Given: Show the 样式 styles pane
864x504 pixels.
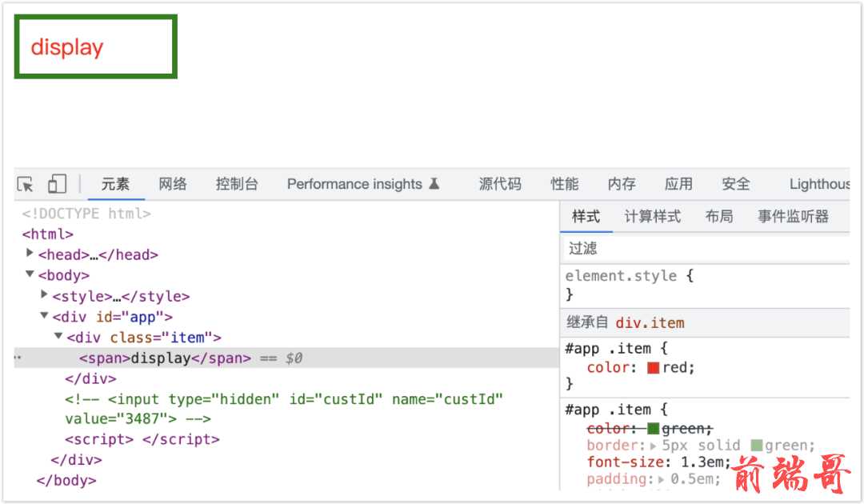Looking at the screenshot, I should pyautogui.click(x=586, y=217).
